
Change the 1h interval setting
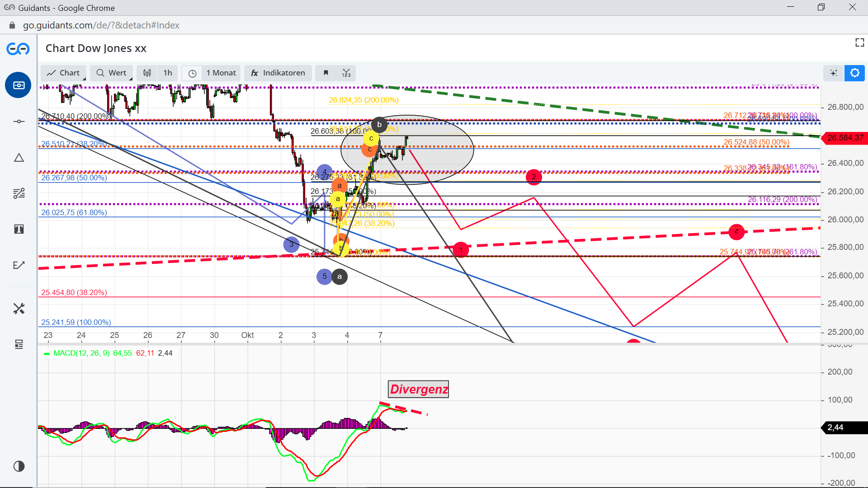pyautogui.click(x=168, y=73)
